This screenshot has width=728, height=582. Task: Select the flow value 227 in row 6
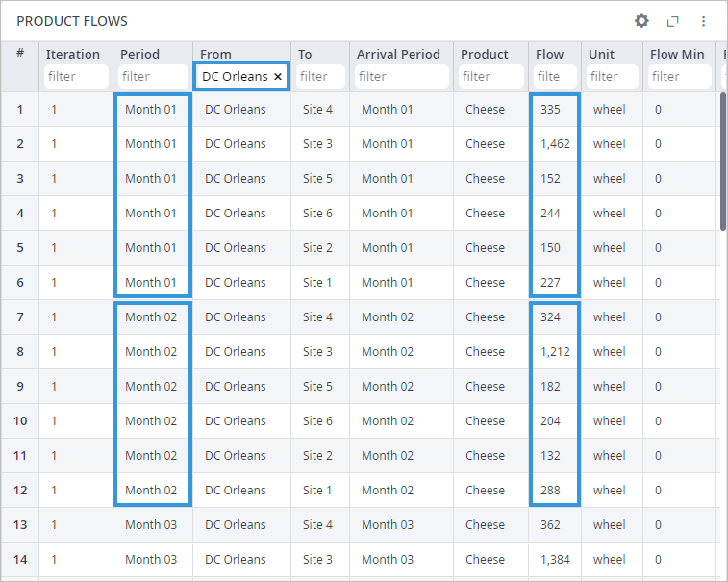click(550, 283)
